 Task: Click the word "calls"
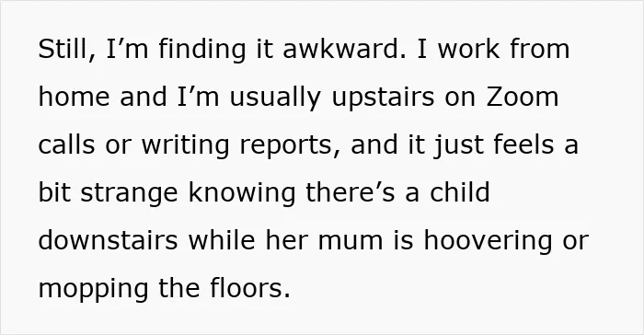[x=66, y=144]
